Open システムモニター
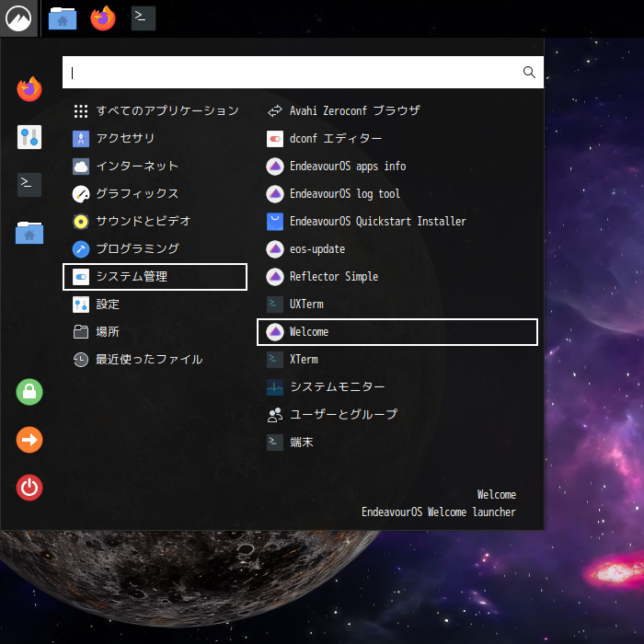Screen dimensions: 644x644 click(x=397, y=387)
